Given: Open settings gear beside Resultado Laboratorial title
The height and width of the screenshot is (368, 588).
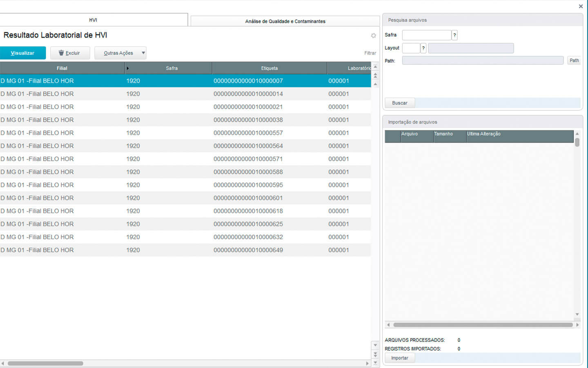Looking at the screenshot, I should [x=373, y=36].
